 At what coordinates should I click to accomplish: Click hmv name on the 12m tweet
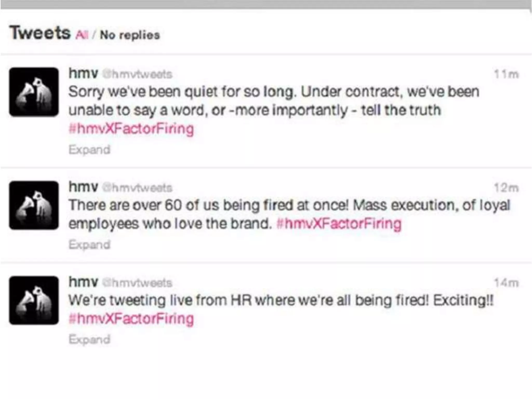pyautogui.click(x=83, y=187)
